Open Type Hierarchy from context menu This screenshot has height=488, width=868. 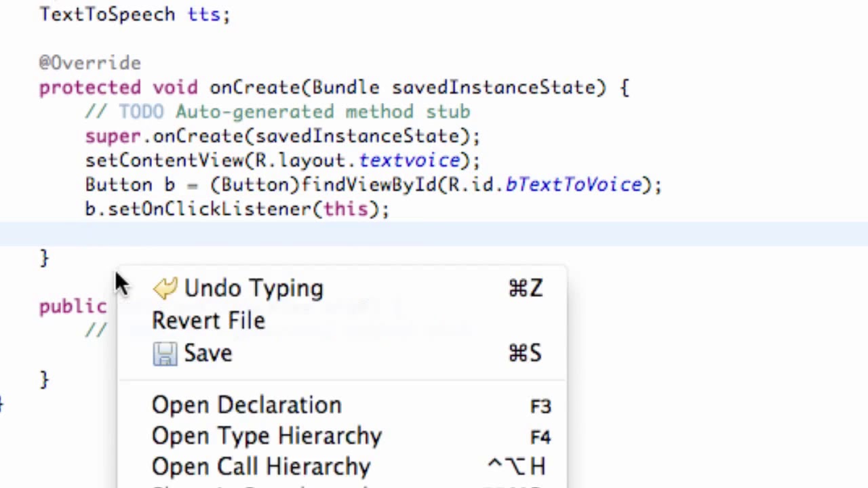[x=267, y=436]
